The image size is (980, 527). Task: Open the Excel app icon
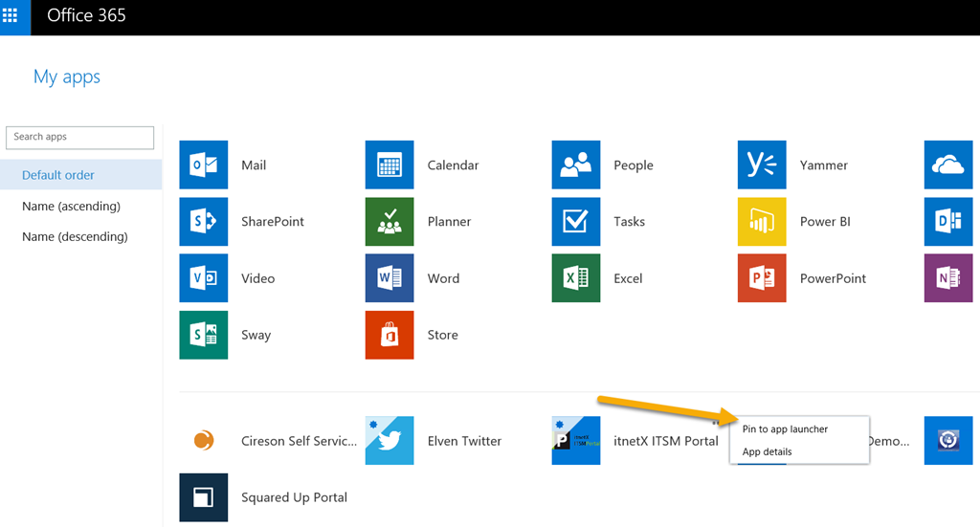[575, 278]
